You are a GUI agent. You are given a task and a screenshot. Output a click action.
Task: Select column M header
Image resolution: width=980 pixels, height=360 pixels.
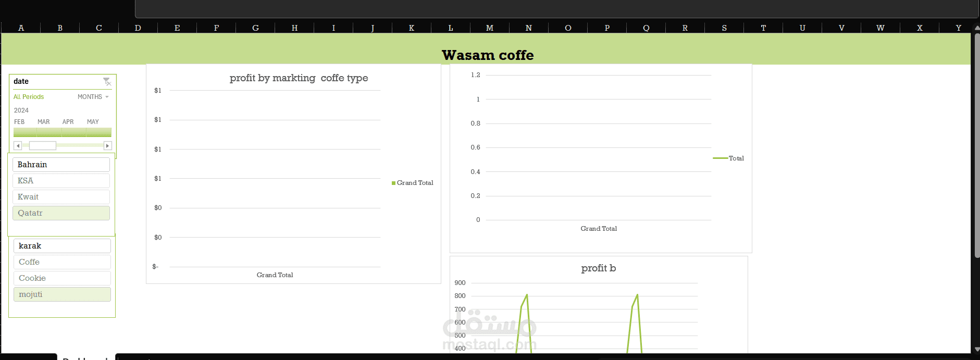(490, 28)
